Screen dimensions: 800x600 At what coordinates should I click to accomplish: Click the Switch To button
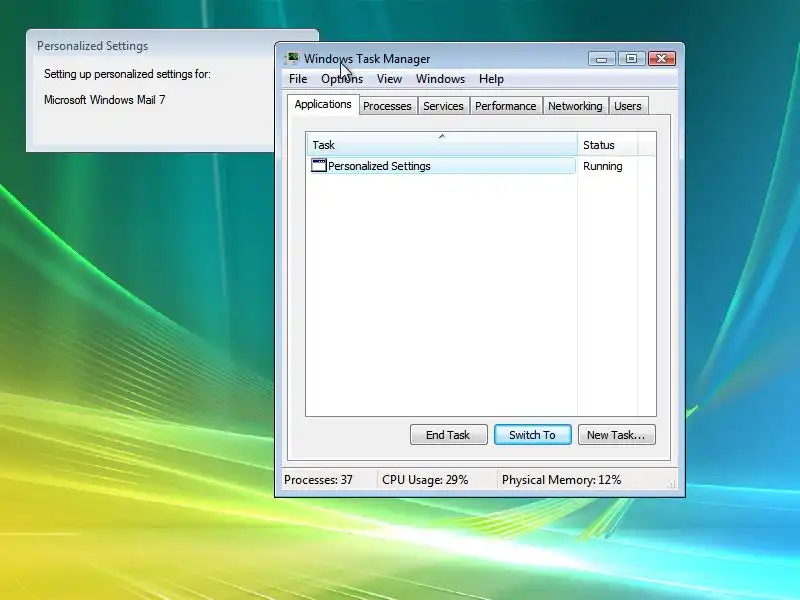(532, 435)
